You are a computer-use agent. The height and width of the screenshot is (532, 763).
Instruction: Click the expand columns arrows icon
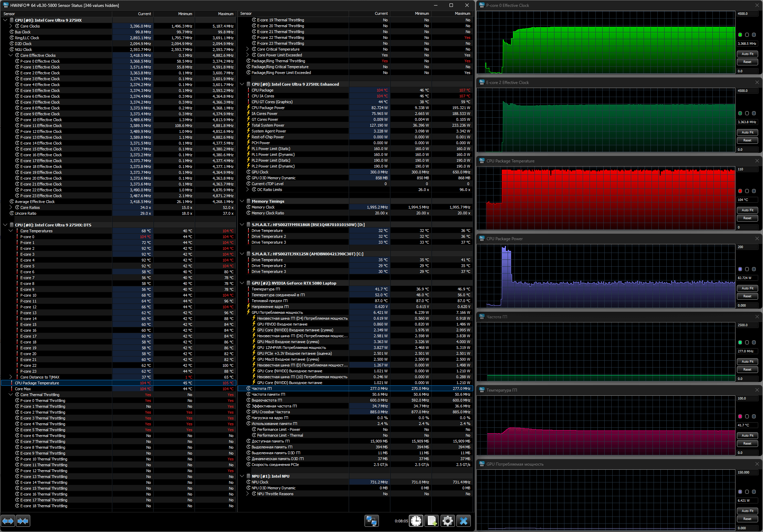click(x=8, y=521)
